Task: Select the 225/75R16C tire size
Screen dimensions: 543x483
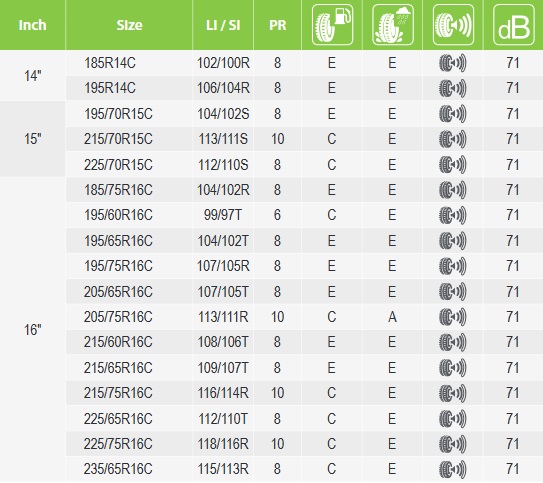Action: click(x=118, y=444)
